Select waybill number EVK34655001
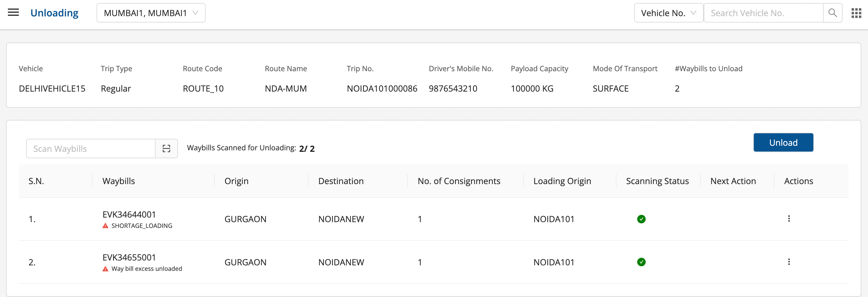The image size is (868, 297). 129,257
